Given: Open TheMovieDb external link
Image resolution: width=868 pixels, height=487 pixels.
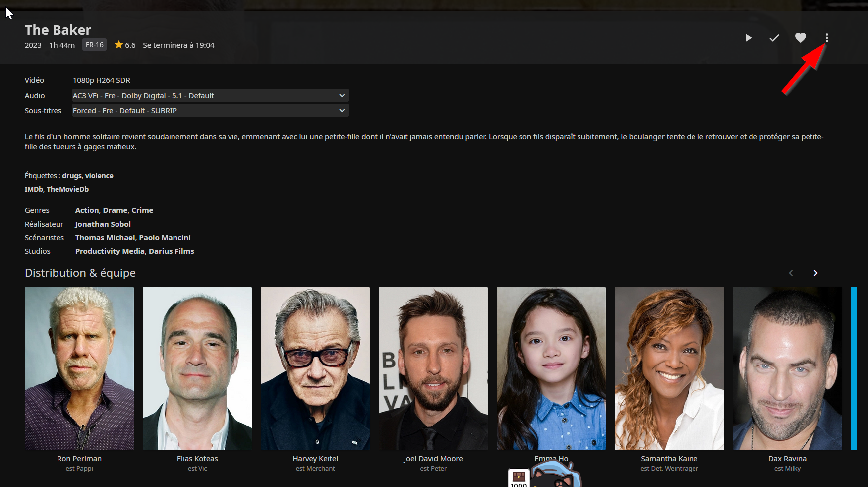Looking at the screenshot, I should click(x=67, y=189).
